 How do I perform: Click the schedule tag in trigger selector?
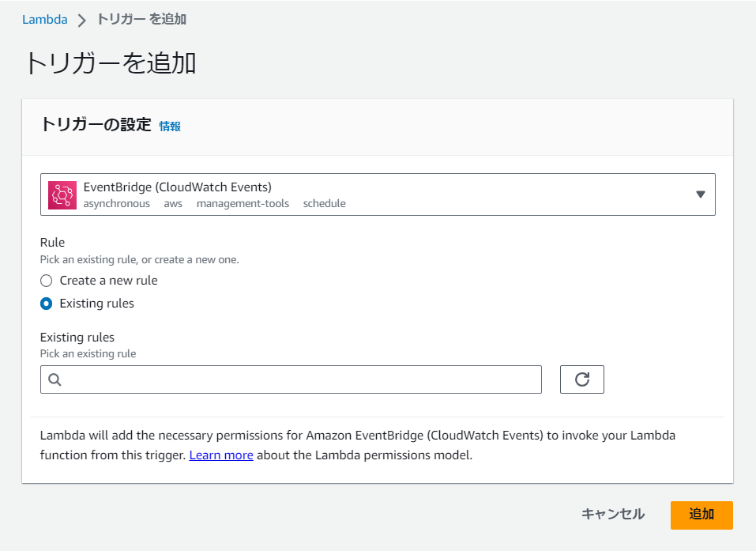coord(325,204)
